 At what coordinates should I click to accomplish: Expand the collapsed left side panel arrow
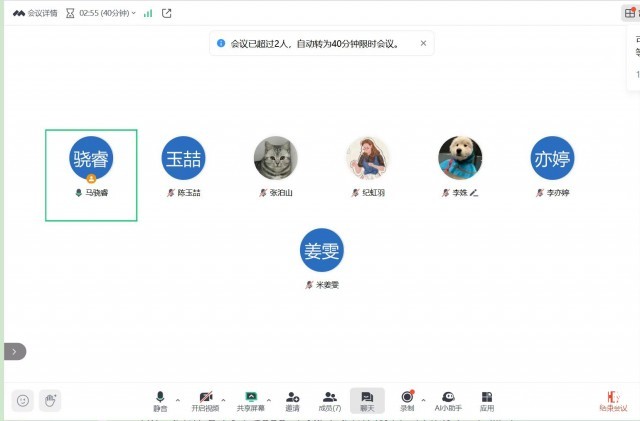(x=14, y=351)
